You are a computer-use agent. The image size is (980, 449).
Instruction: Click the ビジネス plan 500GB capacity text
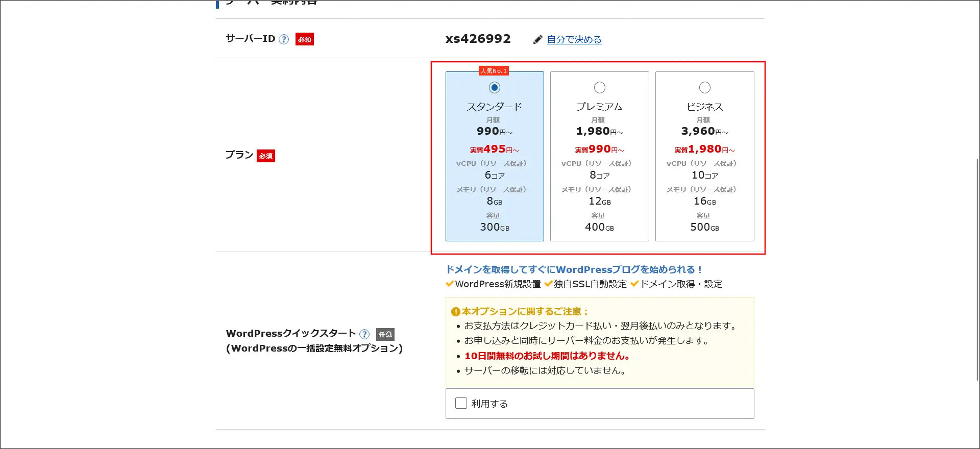click(x=704, y=227)
